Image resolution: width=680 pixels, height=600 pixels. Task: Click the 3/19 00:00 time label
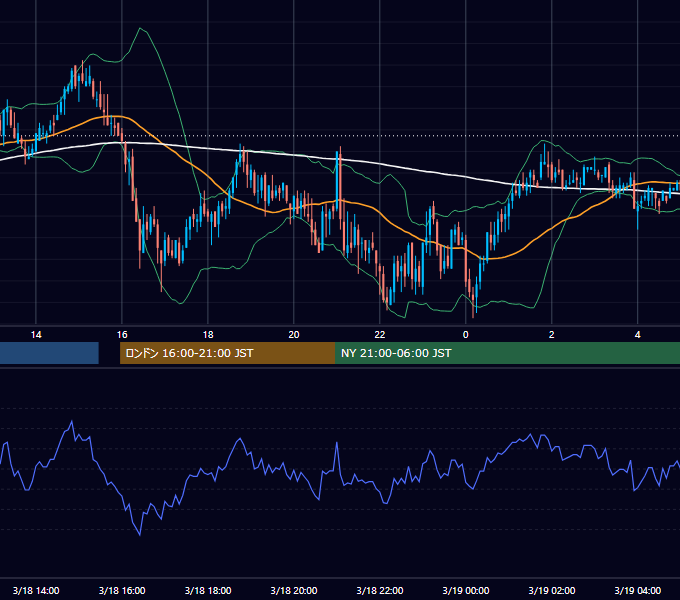pyautogui.click(x=465, y=590)
